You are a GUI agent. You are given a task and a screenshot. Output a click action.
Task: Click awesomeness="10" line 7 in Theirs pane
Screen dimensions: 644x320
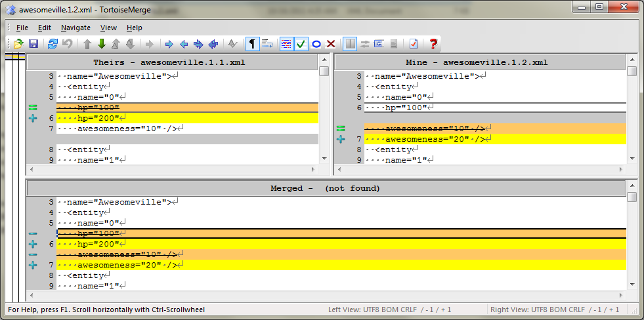coord(187,129)
